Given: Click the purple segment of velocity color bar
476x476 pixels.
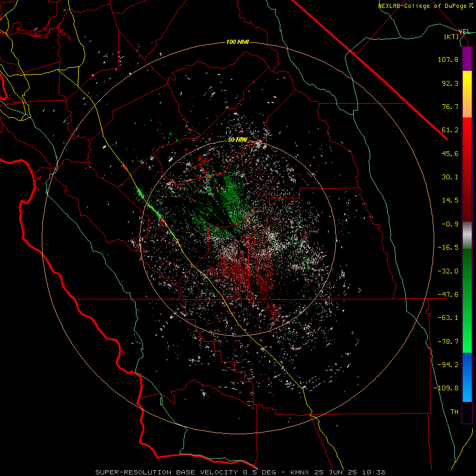Looking at the screenshot, I should tap(467, 59).
